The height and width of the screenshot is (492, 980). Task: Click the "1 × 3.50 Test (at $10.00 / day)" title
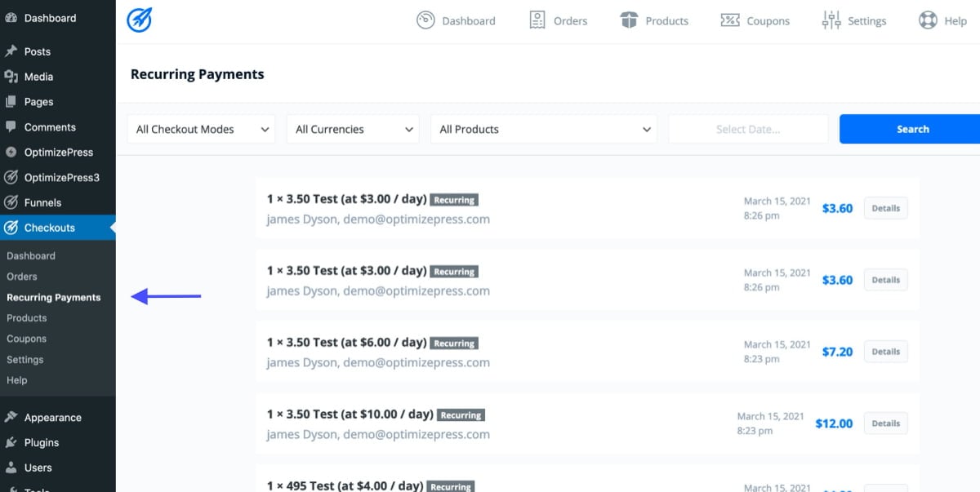tap(350, 414)
